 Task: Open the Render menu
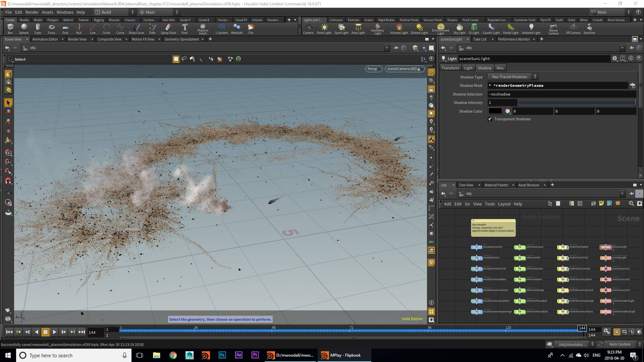[x=32, y=12]
